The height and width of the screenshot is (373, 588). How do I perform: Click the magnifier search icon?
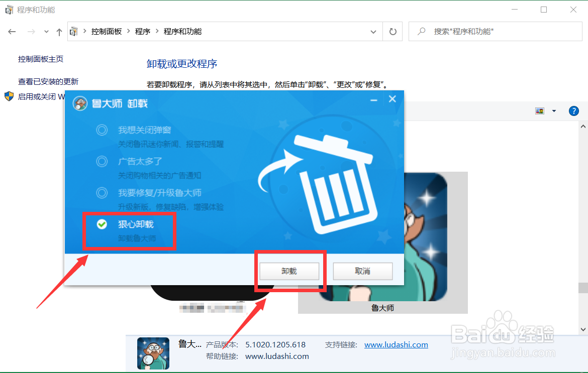[x=422, y=32]
